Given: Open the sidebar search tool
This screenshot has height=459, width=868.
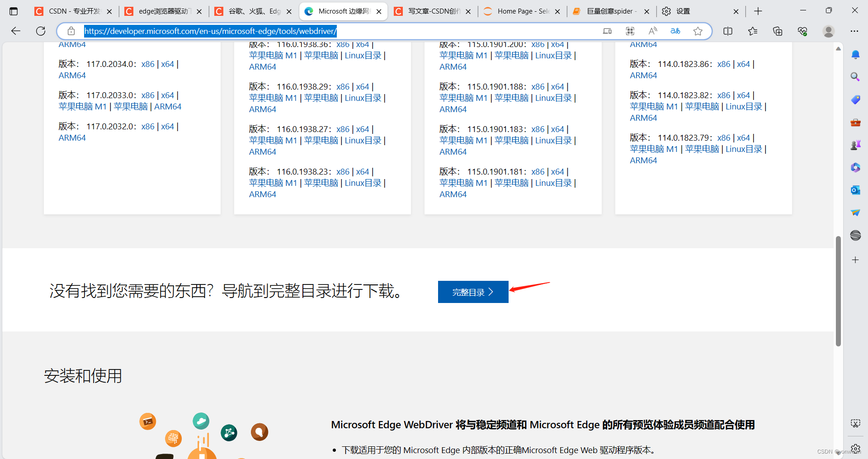Looking at the screenshot, I should [855, 77].
